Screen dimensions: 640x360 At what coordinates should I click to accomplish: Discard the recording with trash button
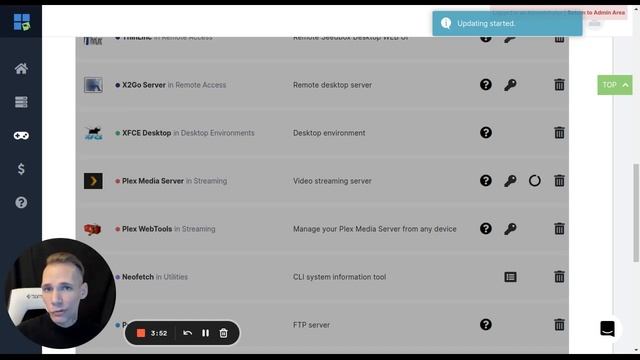[223, 333]
